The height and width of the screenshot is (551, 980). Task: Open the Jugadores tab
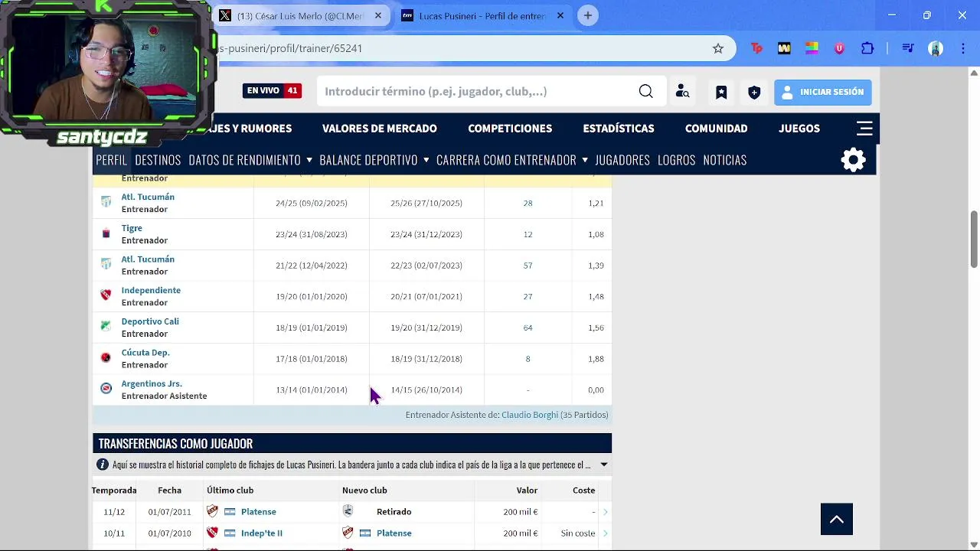pyautogui.click(x=622, y=160)
